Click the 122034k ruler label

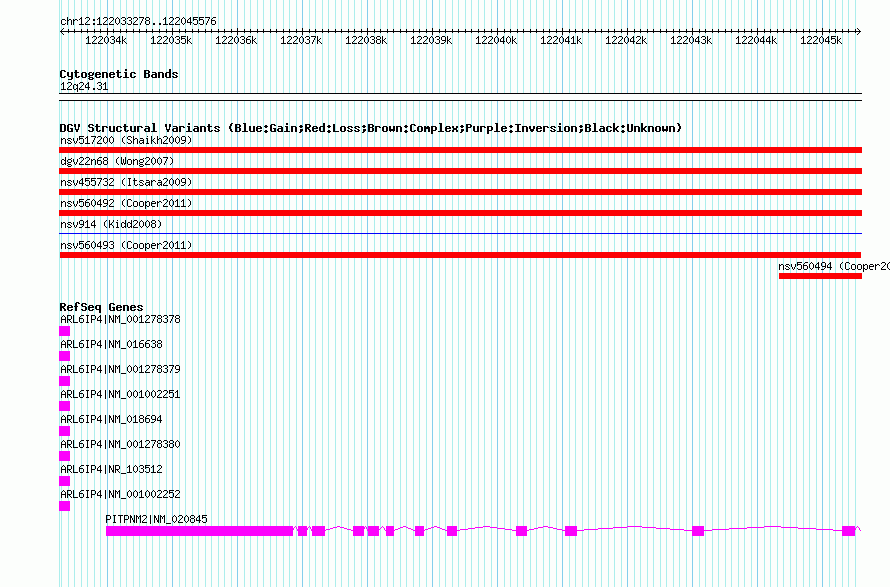[x=106, y=40]
